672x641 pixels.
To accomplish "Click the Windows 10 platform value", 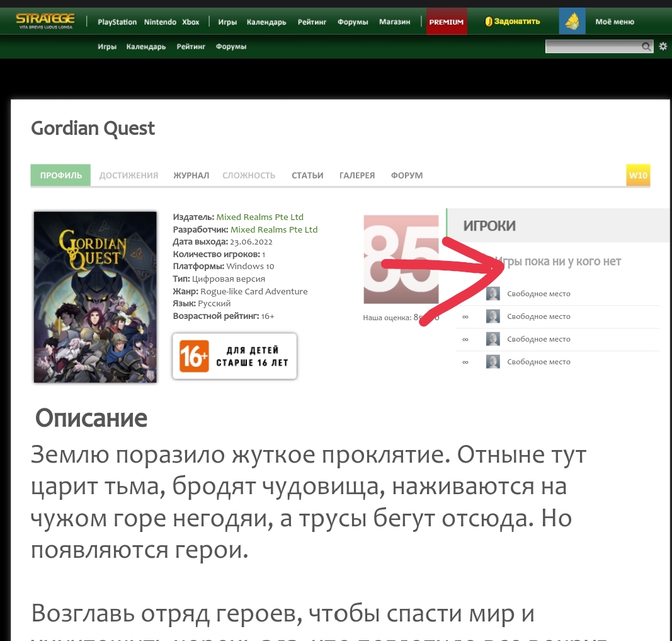I will (x=250, y=266).
